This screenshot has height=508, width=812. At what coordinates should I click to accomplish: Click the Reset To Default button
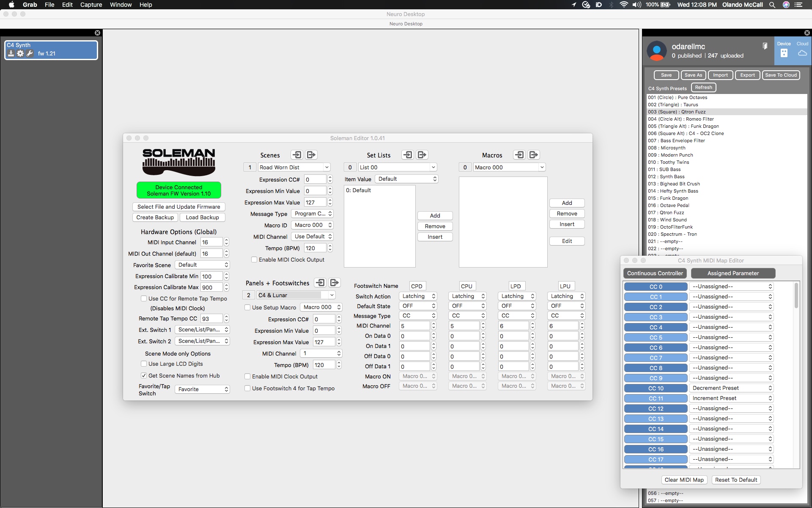[x=736, y=480]
